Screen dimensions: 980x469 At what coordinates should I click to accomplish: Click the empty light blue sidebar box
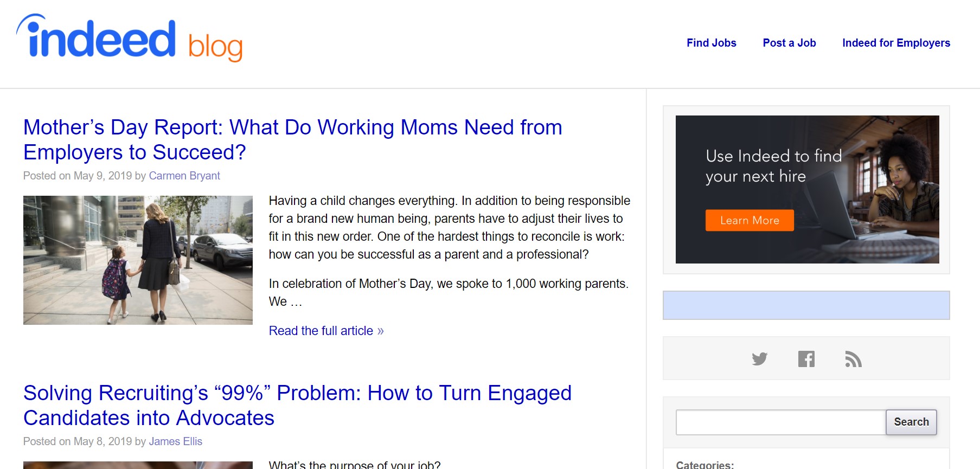[806, 305]
